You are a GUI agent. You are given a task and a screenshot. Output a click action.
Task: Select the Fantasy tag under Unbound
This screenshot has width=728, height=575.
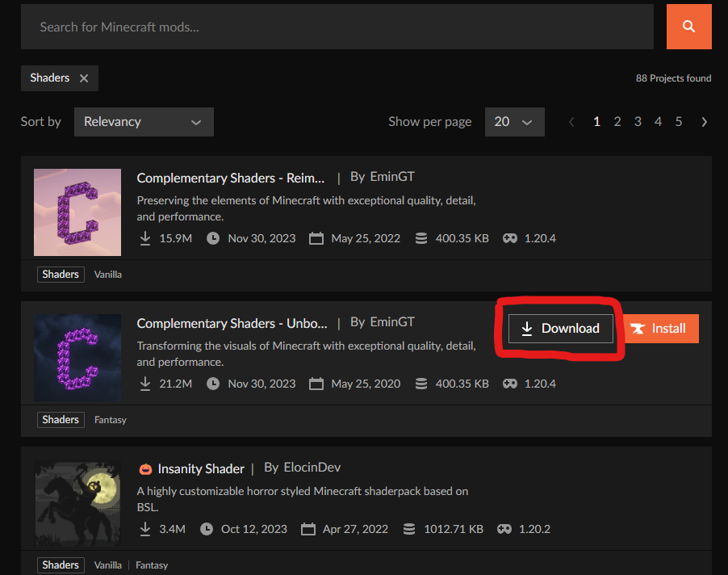tap(111, 420)
